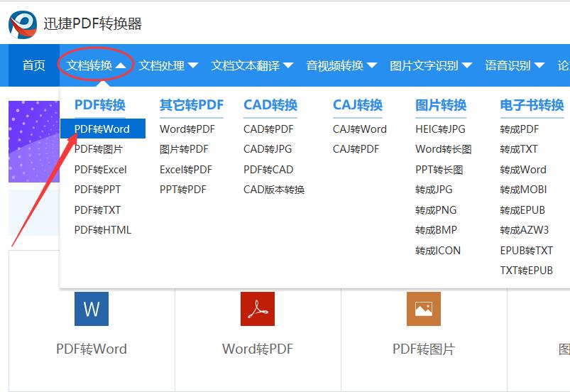Viewport: 570px width, 392px height.
Task: Click the blue Word icon for PDF转Word card
Action: tap(92, 309)
